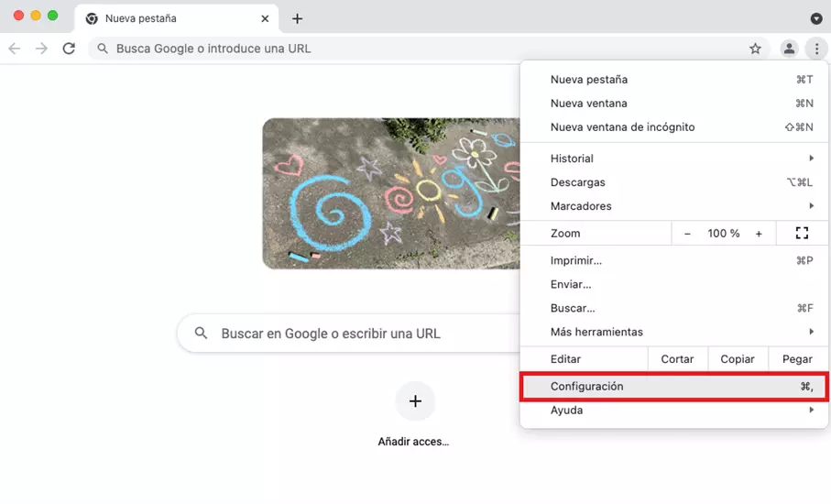The image size is (831, 504).
Task: Select Nueva pestaña menu entry
Action: 673,80
